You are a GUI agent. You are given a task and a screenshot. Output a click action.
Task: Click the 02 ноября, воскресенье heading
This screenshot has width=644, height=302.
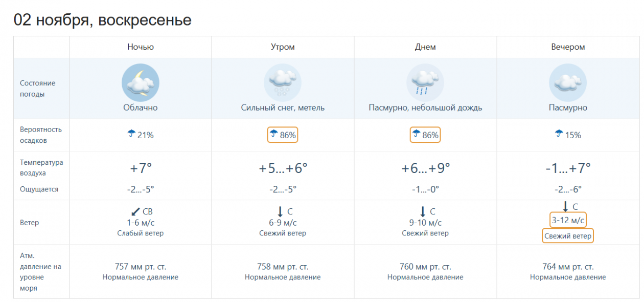(x=103, y=20)
